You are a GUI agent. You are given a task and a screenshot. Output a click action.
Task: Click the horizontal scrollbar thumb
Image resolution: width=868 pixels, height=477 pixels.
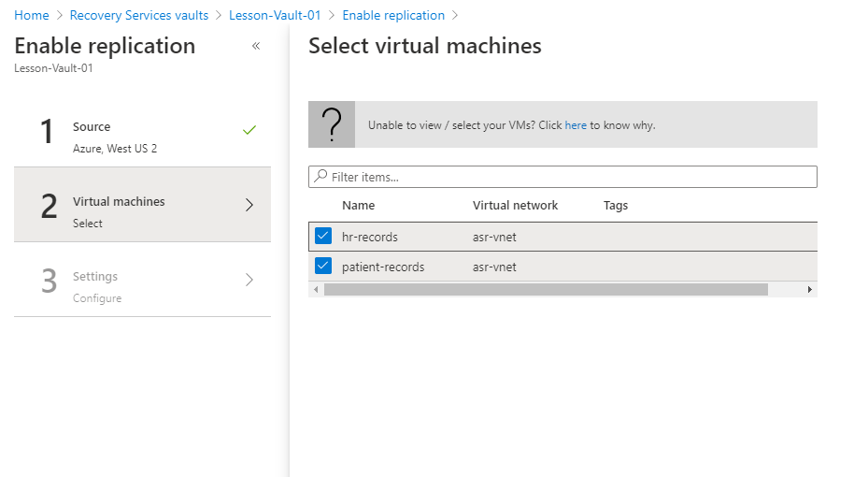tap(546, 290)
